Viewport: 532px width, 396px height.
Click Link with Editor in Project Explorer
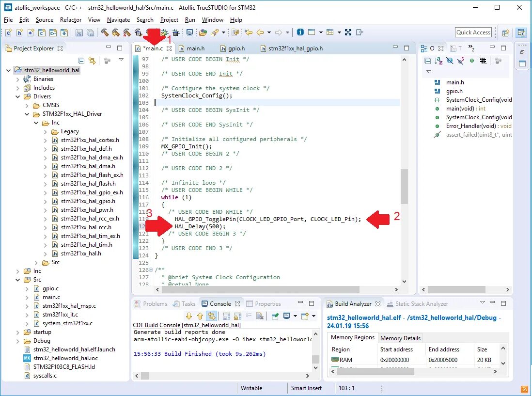click(x=92, y=61)
